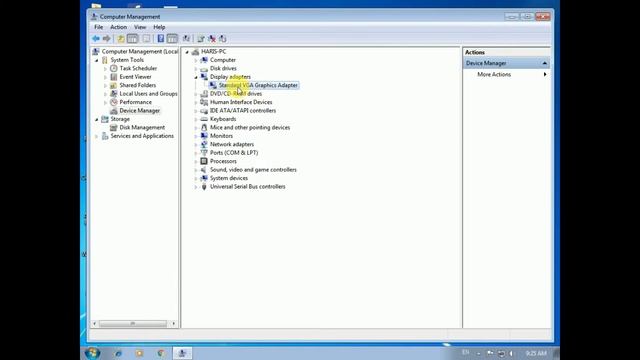This screenshot has height=360, width=640.
Task: Click the Keyboards icon in device list
Action: (x=204, y=119)
